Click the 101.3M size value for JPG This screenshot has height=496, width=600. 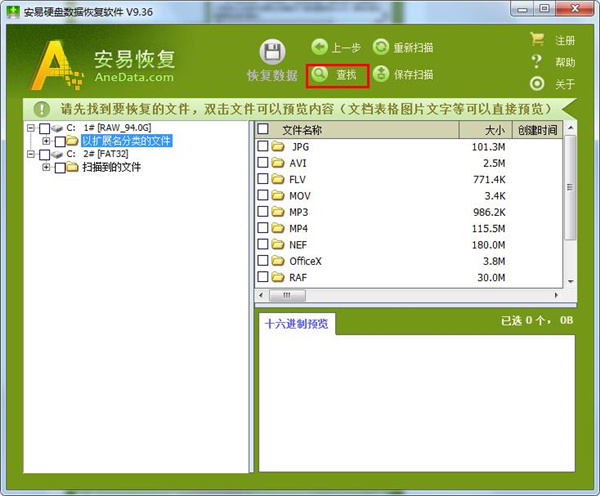[x=489, y=147]
